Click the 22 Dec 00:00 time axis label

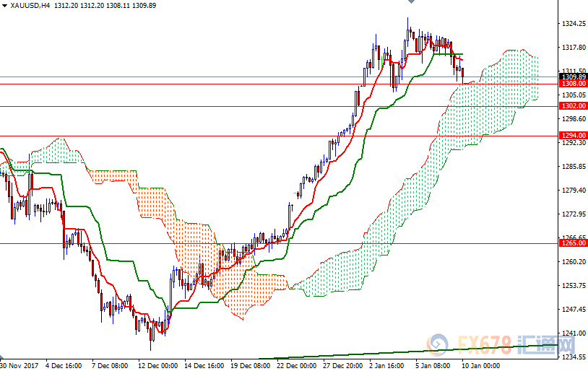click(x=296, y=365)
